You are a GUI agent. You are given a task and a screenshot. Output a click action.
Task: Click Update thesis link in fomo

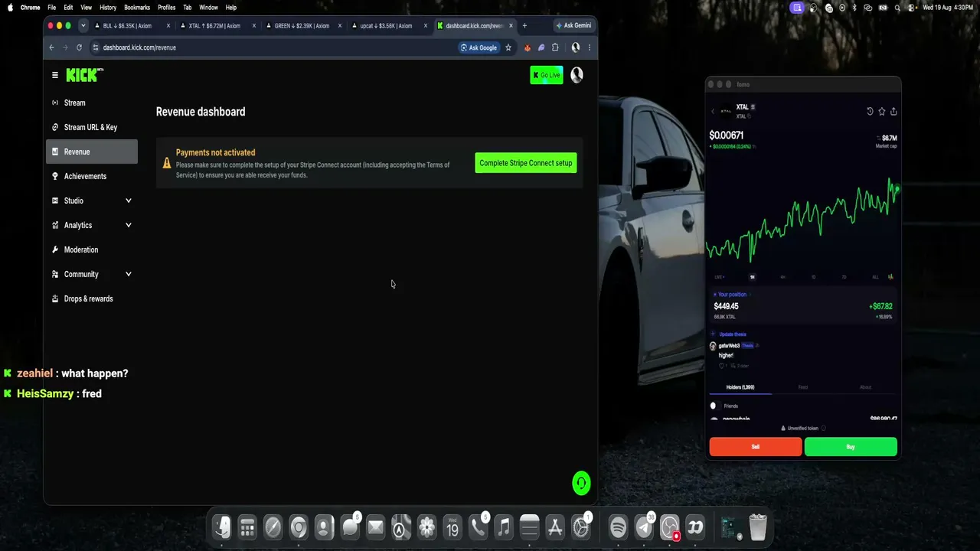[733, 334]
